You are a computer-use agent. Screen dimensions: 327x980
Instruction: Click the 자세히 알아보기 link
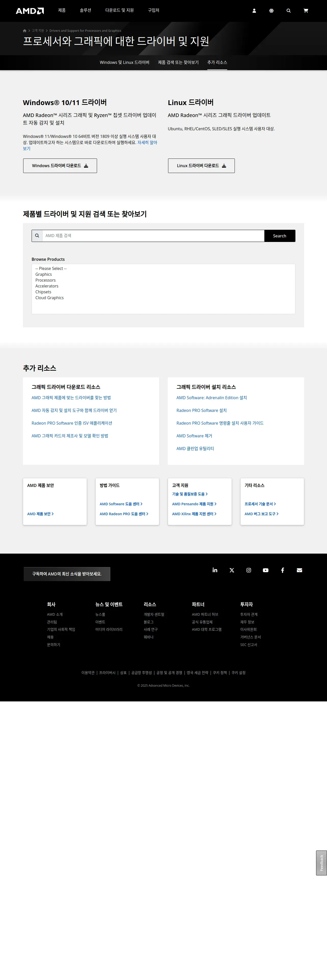(147, 143)
